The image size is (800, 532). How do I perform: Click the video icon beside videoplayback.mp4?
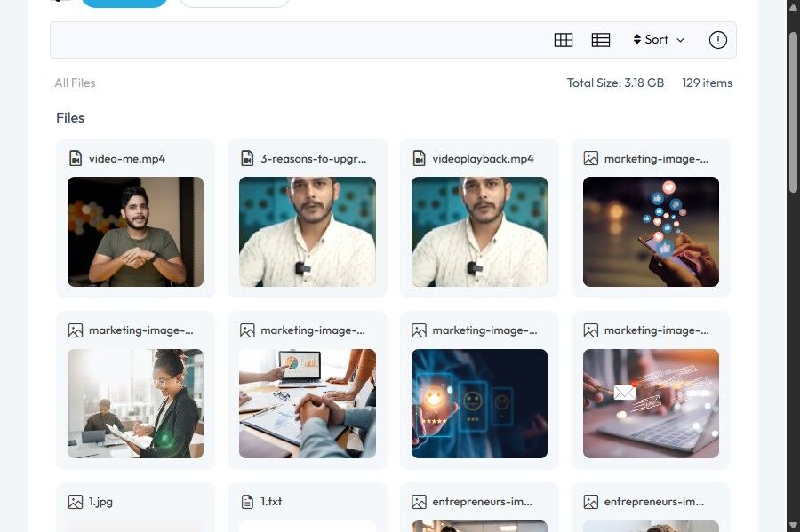419,158
